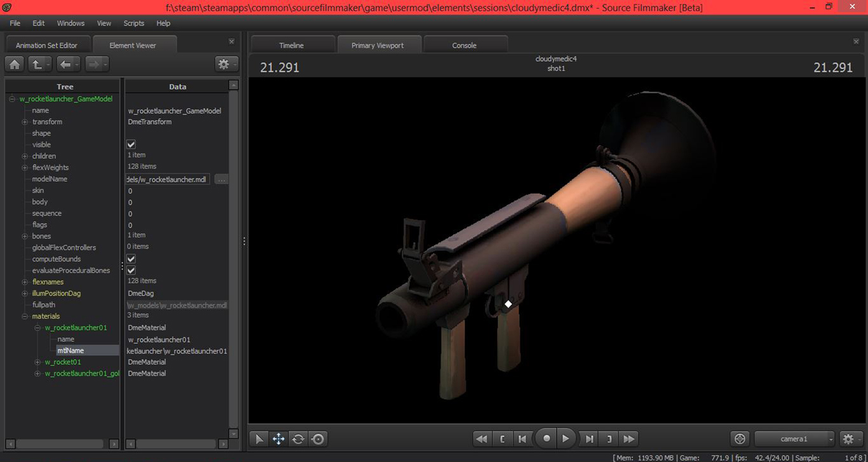This screenshot has width=868, height=462.
Task: Toggle the evaluateProceduralBones checkbox
Action: coord(131,270)
